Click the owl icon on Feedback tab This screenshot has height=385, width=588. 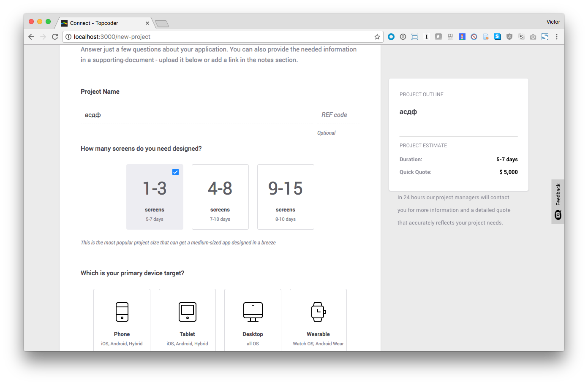coord(558,215)
